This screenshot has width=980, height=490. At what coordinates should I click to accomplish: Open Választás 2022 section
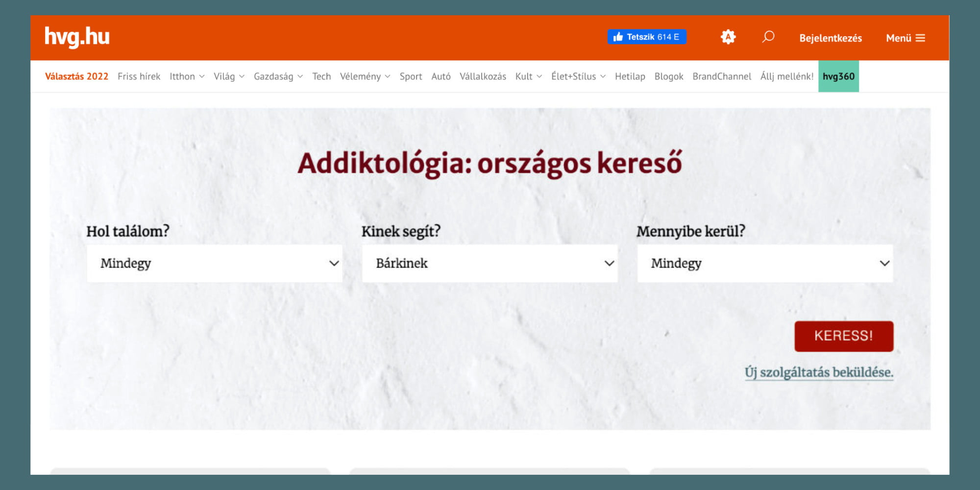point(76,76)
